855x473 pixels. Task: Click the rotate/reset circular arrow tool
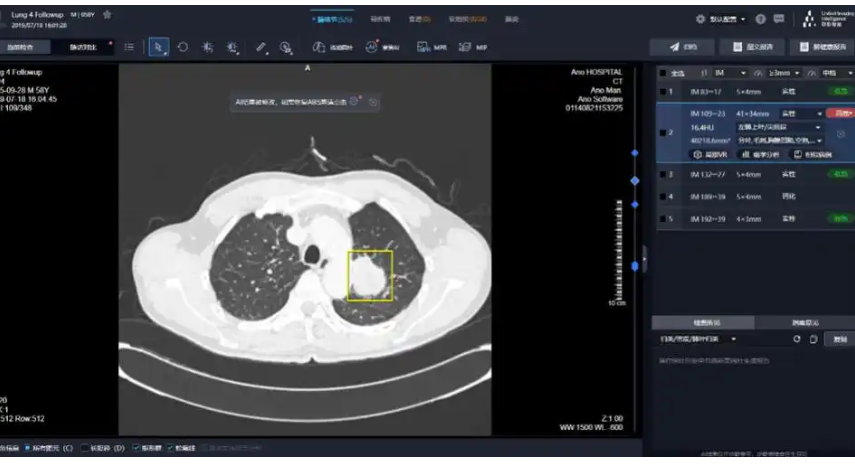pos(183,47)
